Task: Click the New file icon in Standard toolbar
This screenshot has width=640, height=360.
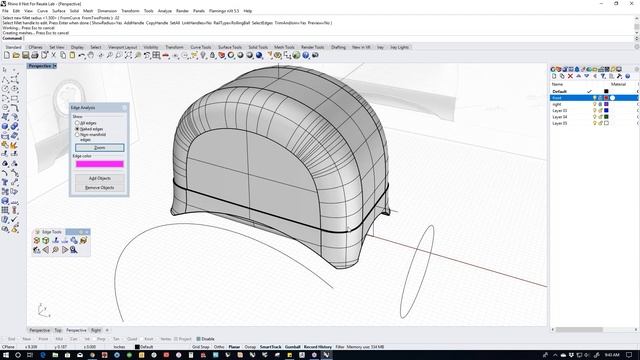Action: (x=7, y=55)
